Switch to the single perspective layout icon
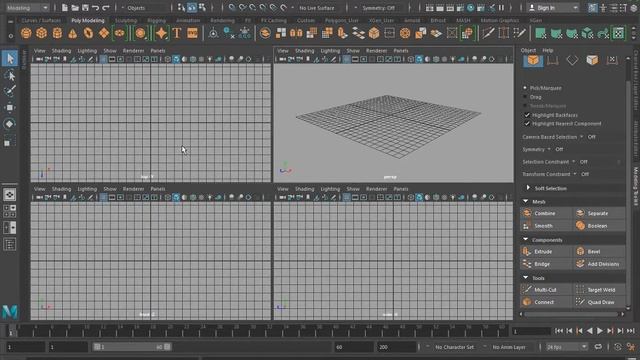Image resolution: width=640 pixels, height=360 pixels. (10, 195)
